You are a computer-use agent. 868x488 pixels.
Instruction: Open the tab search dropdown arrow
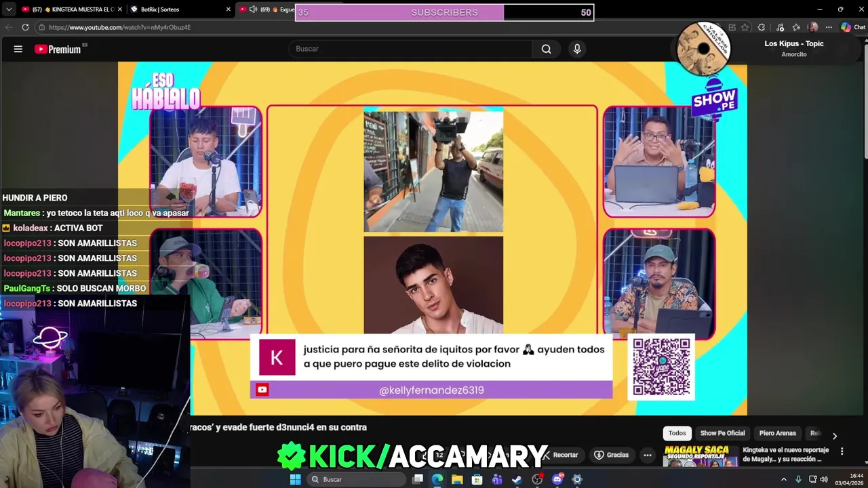click(9, 9)
